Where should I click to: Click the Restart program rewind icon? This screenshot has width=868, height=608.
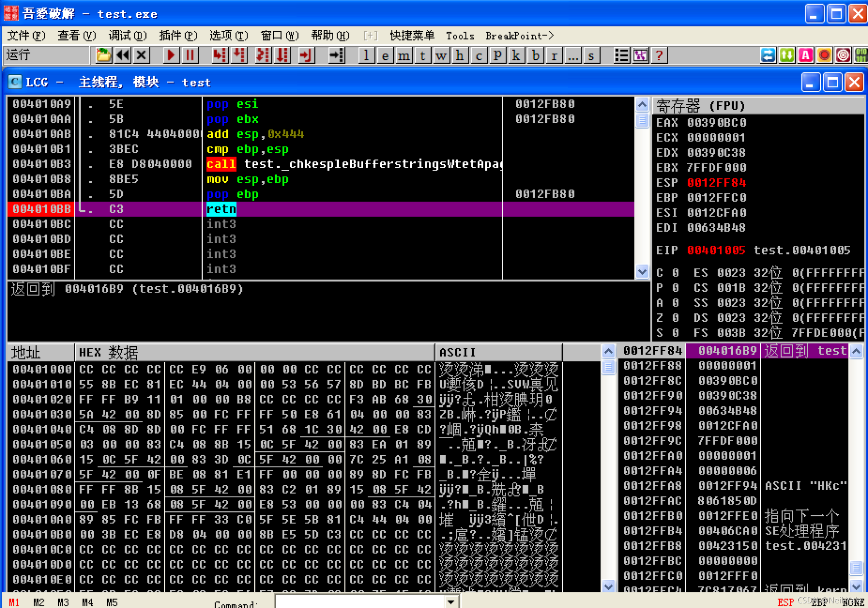click(123, 55)
